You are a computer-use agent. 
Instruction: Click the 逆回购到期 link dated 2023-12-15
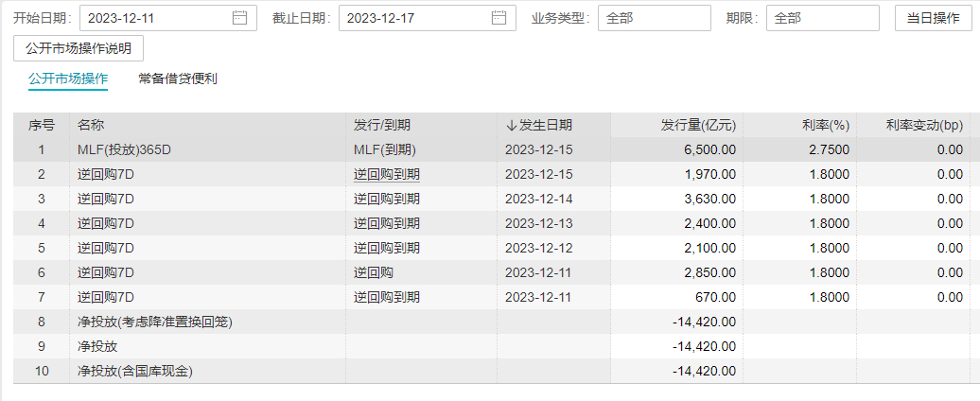point(386,174)
